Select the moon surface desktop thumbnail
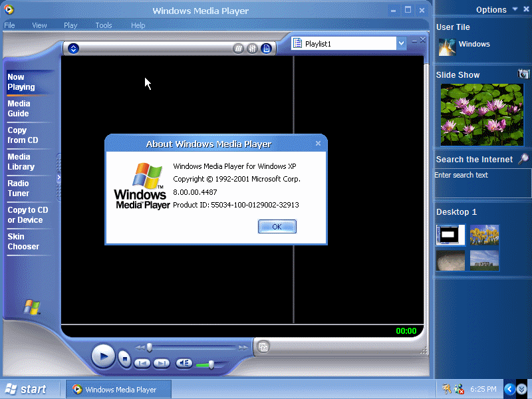 pyautogui.click(x=451, y=261)
